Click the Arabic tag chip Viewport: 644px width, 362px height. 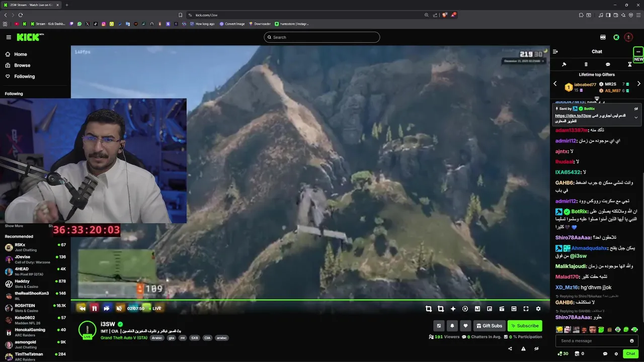click(x=157, y=338)
